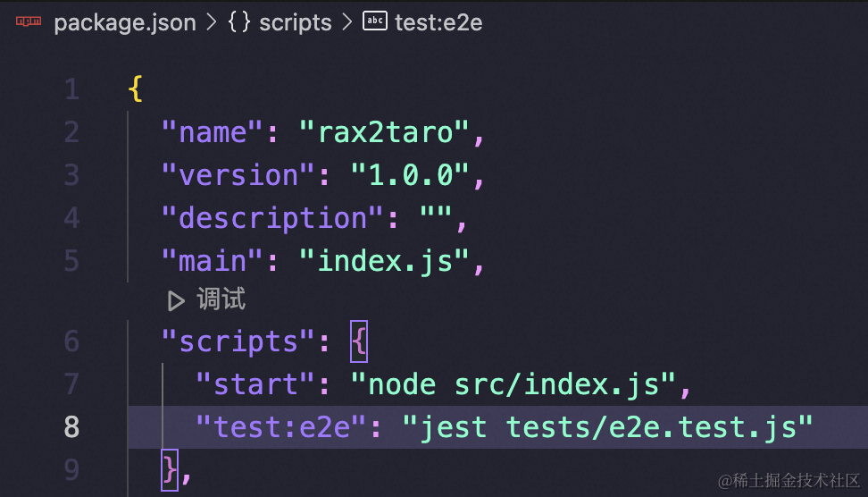Viewport: 868px width, 497px height.
Task: Click the debug play triangle icon
Action: click(x=176, y=301)
